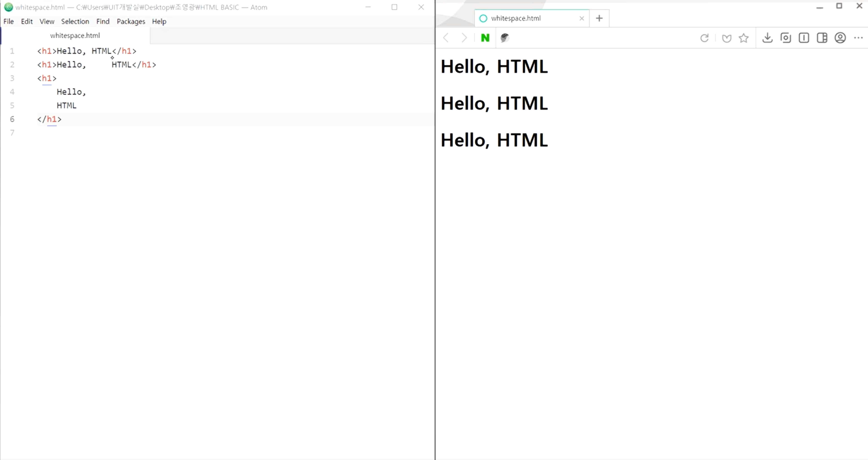Toggle the browser sidebar panel icon

[x=822, y=38]
